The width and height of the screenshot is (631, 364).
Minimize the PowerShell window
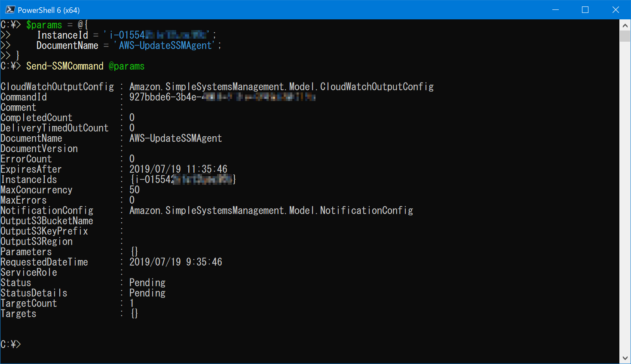click(x=555, y=9)
